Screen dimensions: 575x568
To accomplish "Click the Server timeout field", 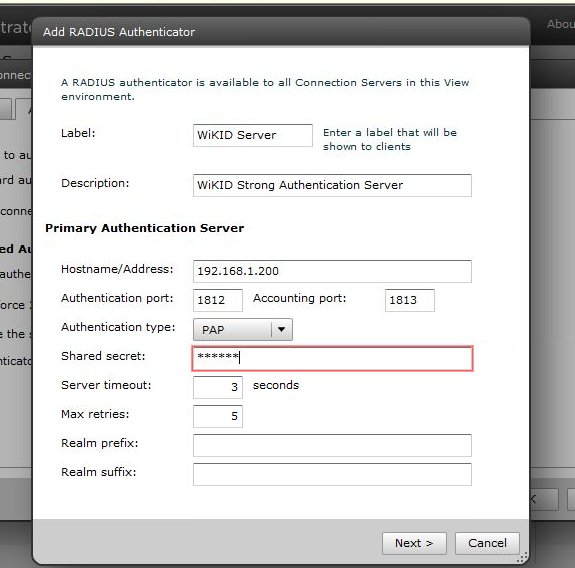I will 218,387.
